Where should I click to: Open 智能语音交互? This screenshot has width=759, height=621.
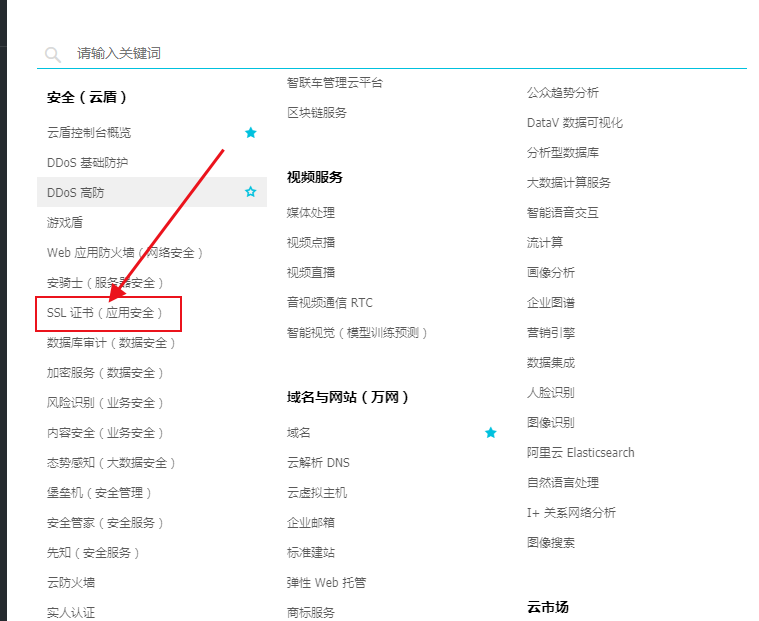point(563,213)
